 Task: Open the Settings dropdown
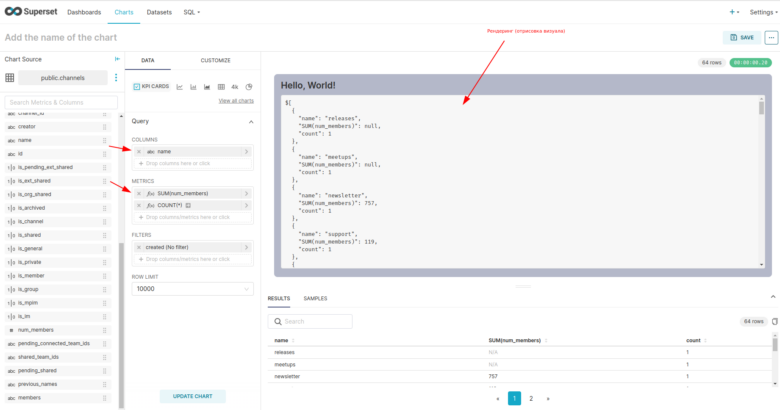(x=764, y=12)
